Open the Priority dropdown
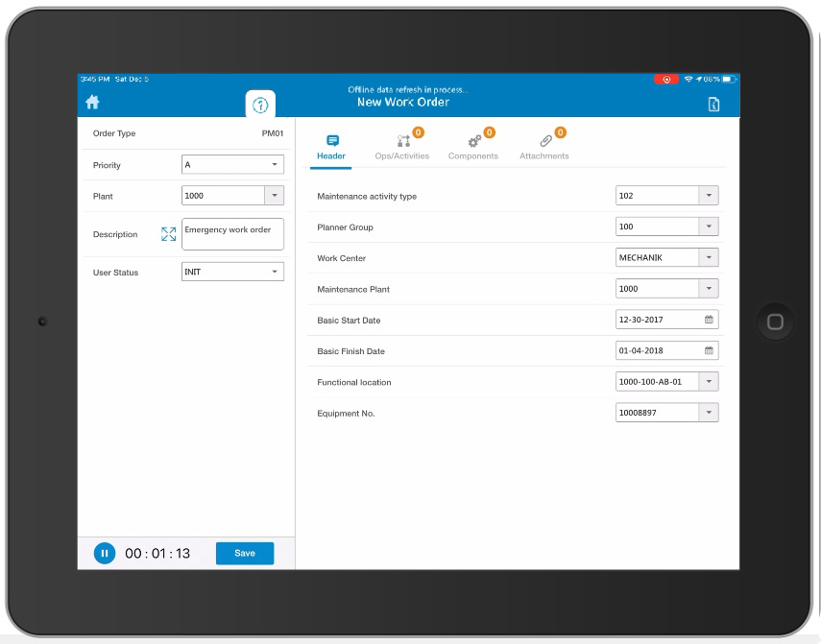Viewport: 821px width, 644px height. click(274, 165)
